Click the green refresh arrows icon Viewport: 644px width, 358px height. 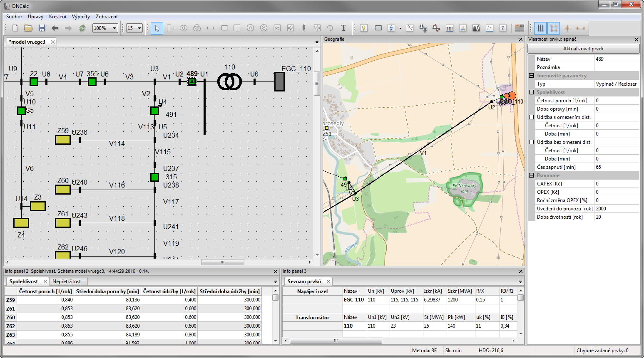click(82, 28)
